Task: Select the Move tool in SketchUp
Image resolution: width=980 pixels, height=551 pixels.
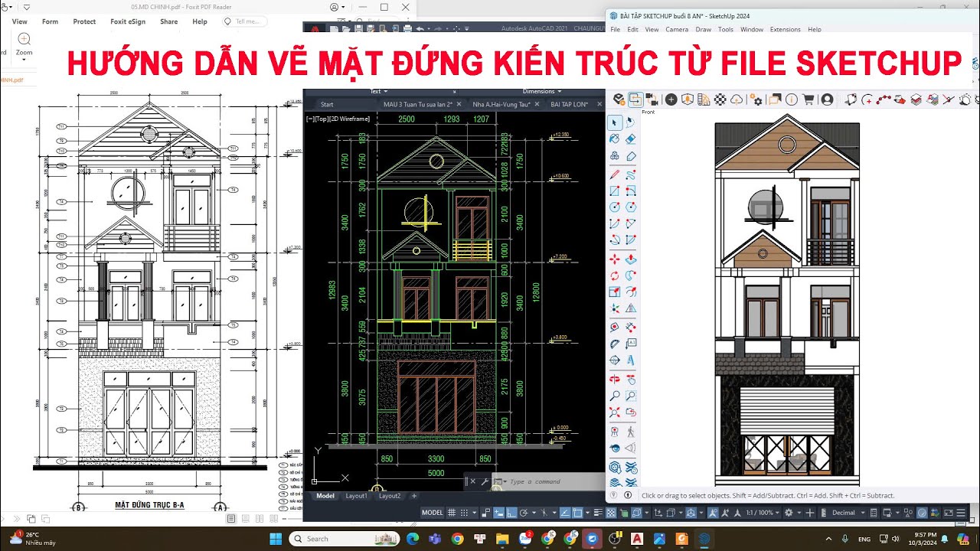Action: click(615, 259)
